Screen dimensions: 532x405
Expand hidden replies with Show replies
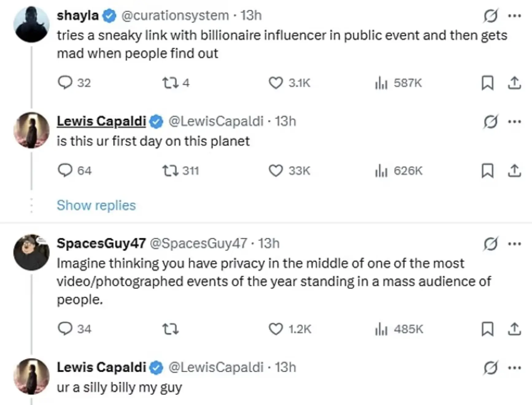[96, 205]
